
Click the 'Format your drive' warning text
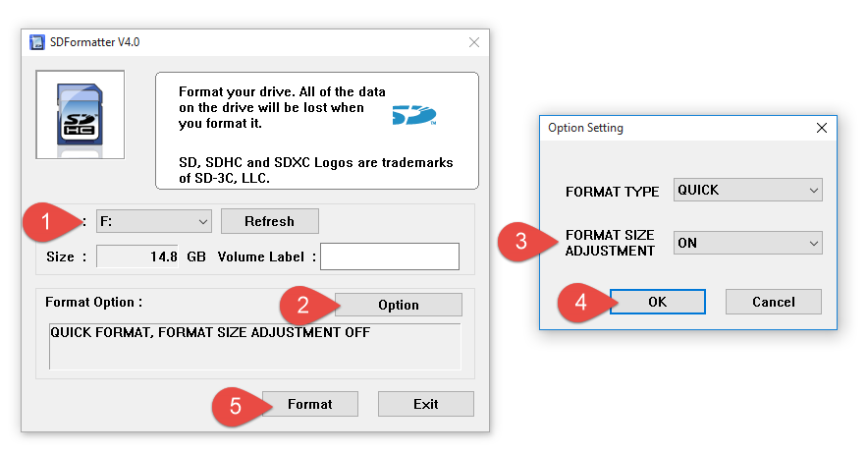pos(282,107)
